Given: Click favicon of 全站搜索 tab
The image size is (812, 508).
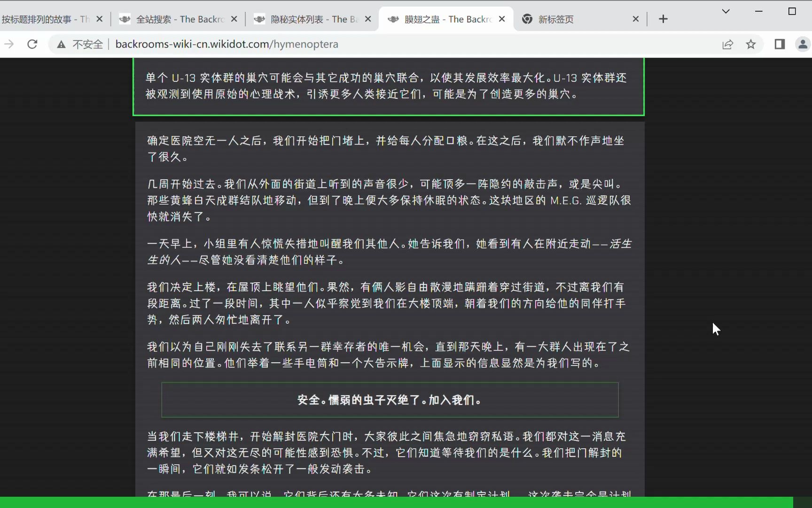Looking at the screenshot, I should 125,19.
